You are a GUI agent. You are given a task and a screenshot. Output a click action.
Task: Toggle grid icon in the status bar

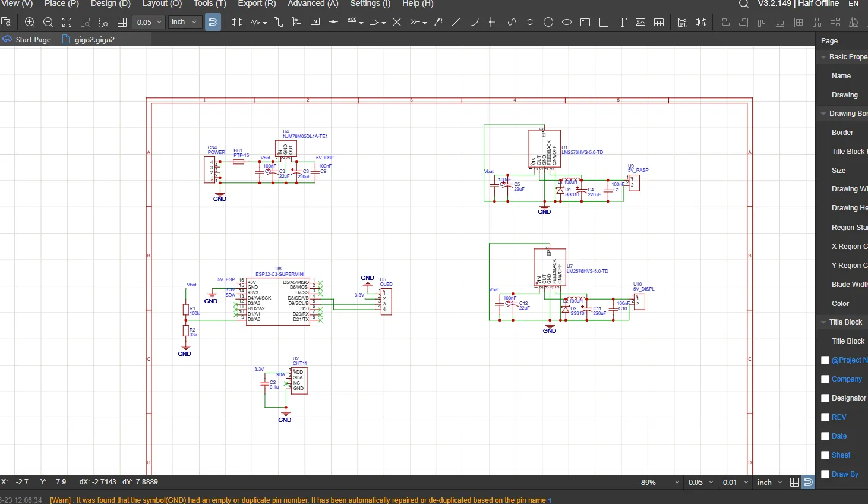click(x=794, y=483)
